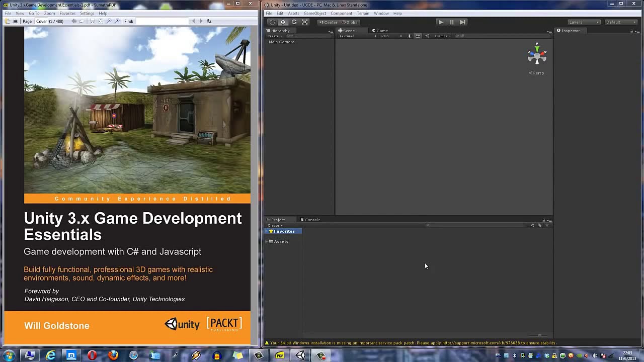
Task: Open the Gizmos dropdown
Action: 443,36
